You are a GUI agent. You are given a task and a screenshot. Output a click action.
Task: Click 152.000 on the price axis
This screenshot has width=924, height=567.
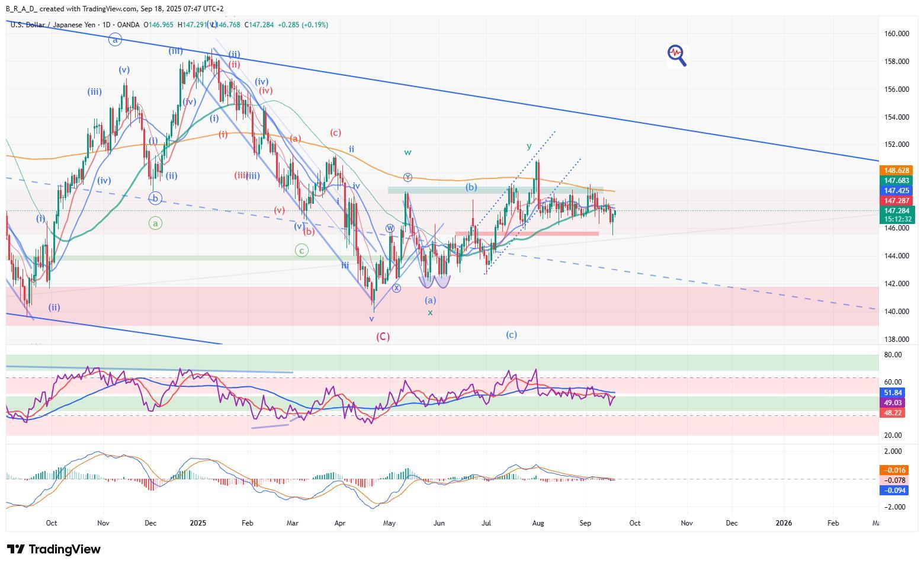click(x=897, y=145)
